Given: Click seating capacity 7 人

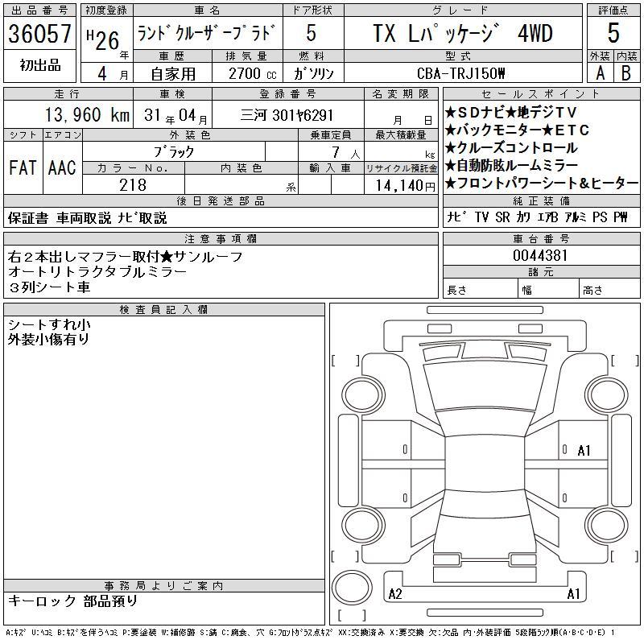Looking at the screenshot, I should click(x=346, y=153).
